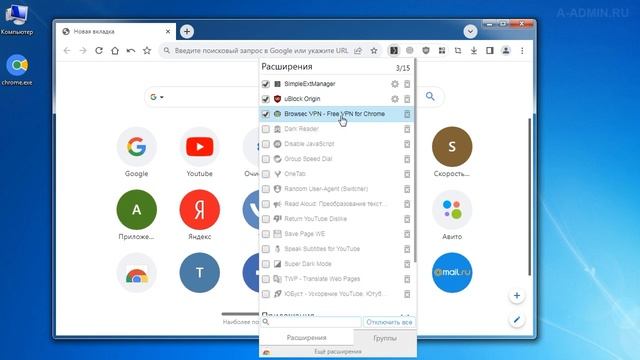Select the Расширения tab at bottom
Screen dimensions: 640x360
pos(306,338)
